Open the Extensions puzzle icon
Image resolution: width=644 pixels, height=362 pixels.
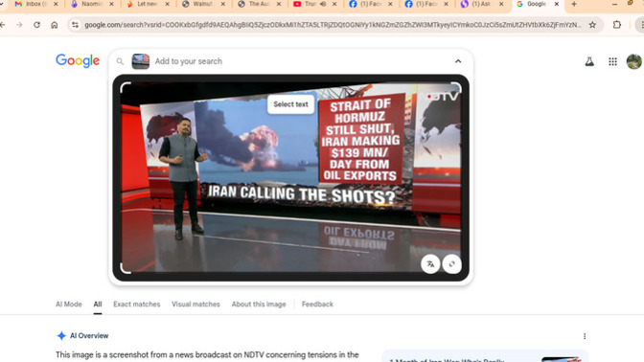click(x=617, y=25)
